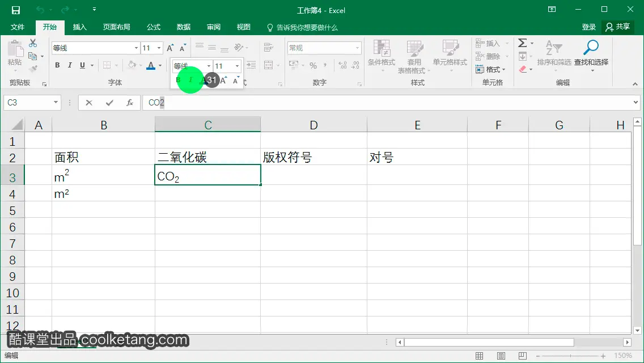Screen dimensions: 644x363
Task: Switch to the 页面布局 ribbon tab
Action: point(117,27)
